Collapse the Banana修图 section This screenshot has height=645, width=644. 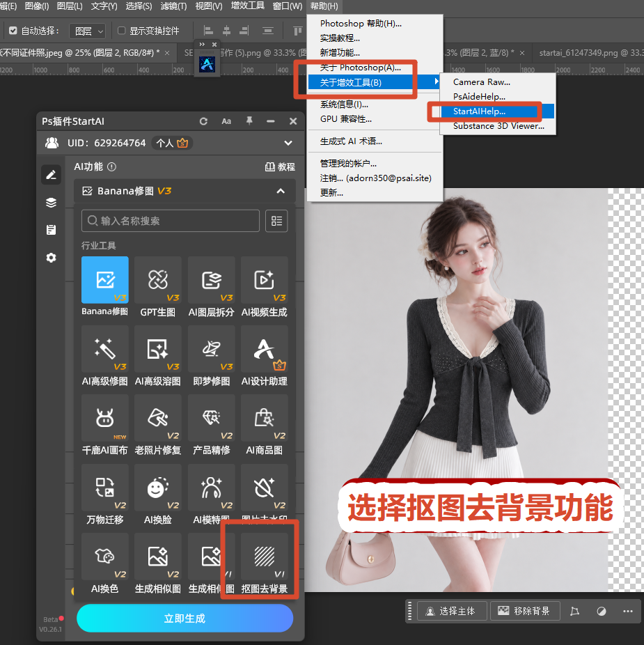[281, 191]
